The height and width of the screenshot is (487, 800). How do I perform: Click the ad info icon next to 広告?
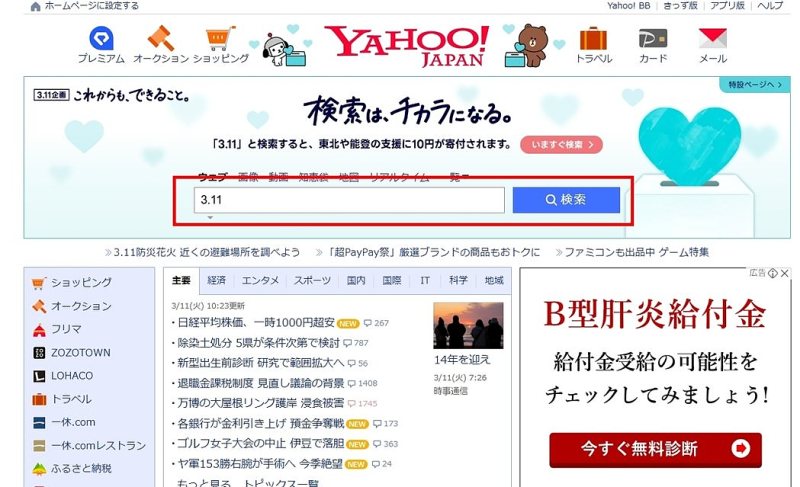773,273
